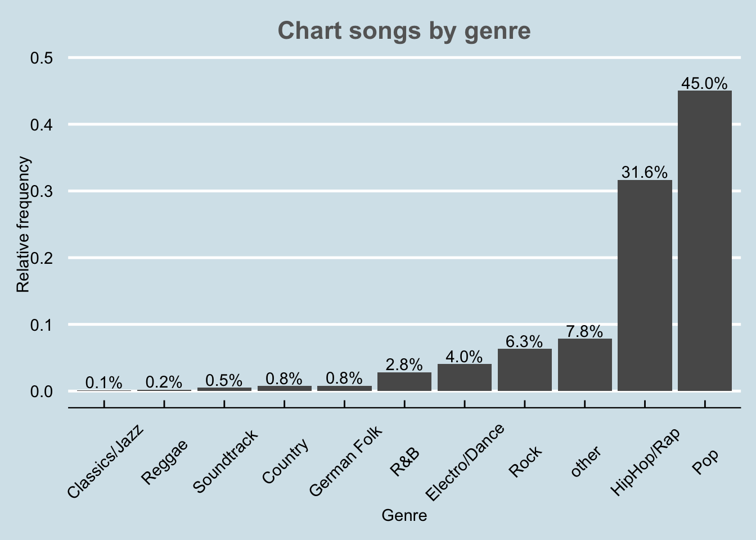Click the 0.1% label above Classics/Jazz

[x=104, y=383]
